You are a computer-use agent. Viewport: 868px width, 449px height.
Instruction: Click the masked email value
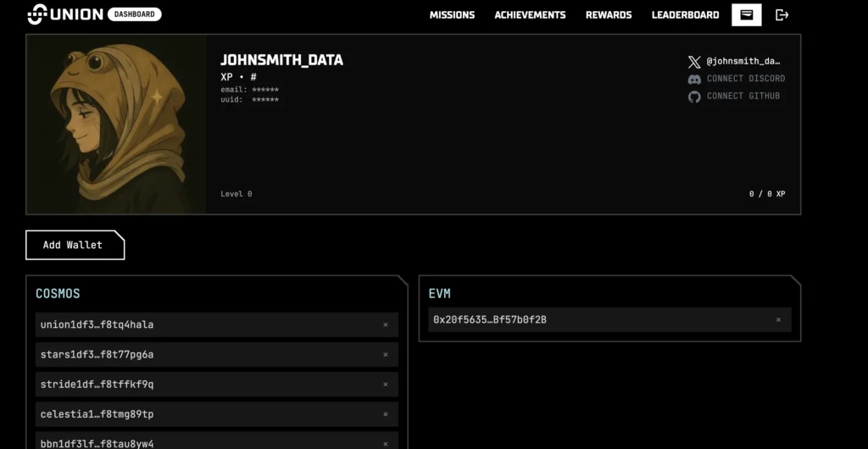pos(265,90)
